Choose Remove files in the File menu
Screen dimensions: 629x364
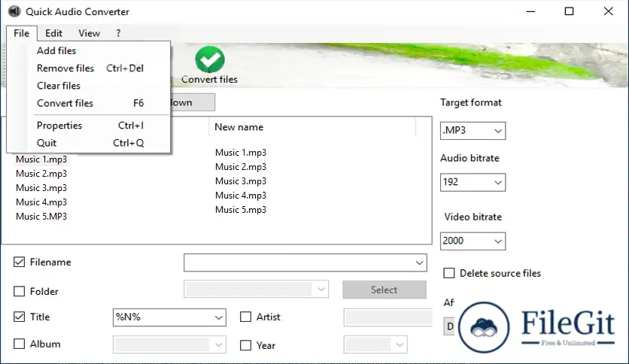[x=65, y=68]
